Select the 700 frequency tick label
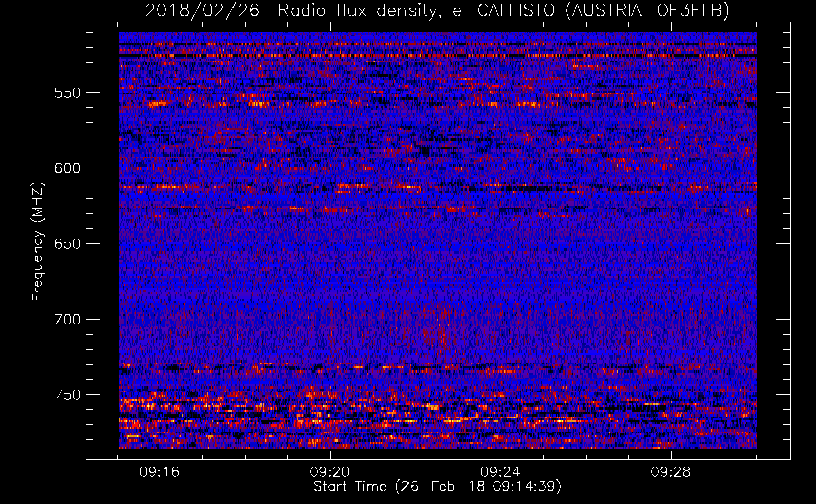 pos(68,320)
